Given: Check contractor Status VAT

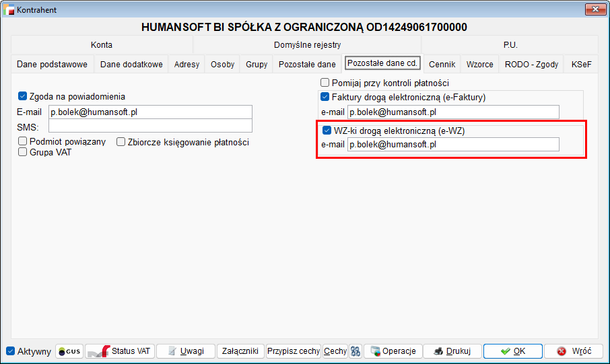Looking at the screenshot, I should point(119,351).
